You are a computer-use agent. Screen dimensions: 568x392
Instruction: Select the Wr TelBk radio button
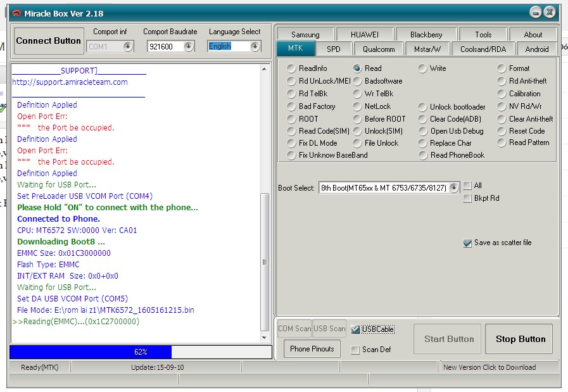coord(357,94)
